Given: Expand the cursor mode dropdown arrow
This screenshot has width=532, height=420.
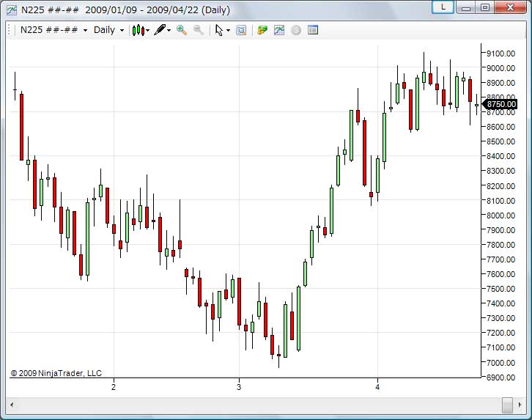Looking at the screenshot, I should click(x=228, y=31).
